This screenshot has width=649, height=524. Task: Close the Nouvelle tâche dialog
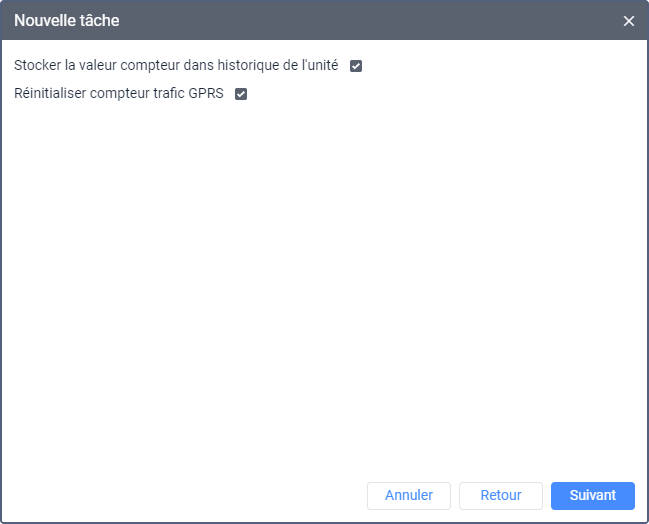pyautogui.click(x=629, y=21)
